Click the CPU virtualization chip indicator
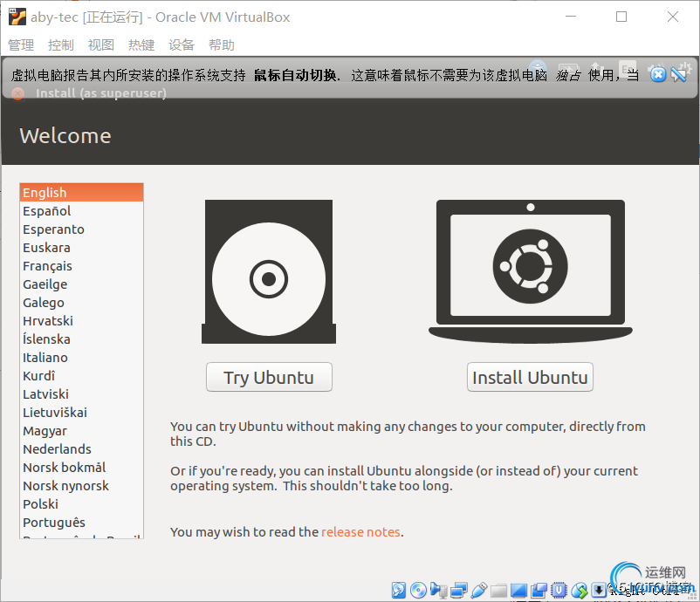 pyautogui.click(x=559, y=590)
